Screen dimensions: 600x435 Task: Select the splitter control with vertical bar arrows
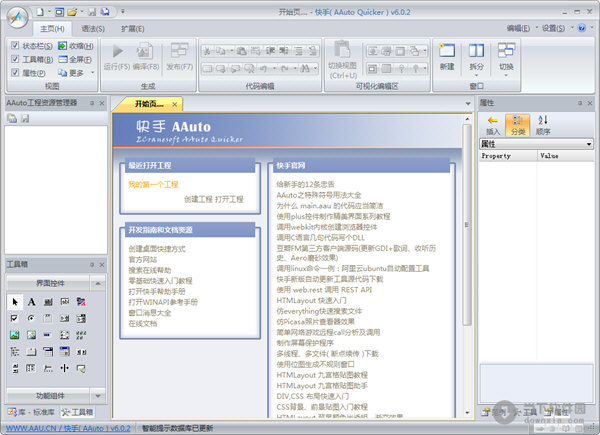tap(64, 368)
